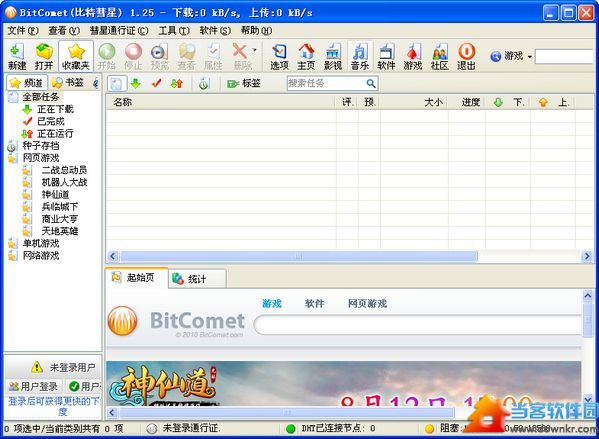Show all tasks filter icon in task toolbar

[x=117, y=83]
